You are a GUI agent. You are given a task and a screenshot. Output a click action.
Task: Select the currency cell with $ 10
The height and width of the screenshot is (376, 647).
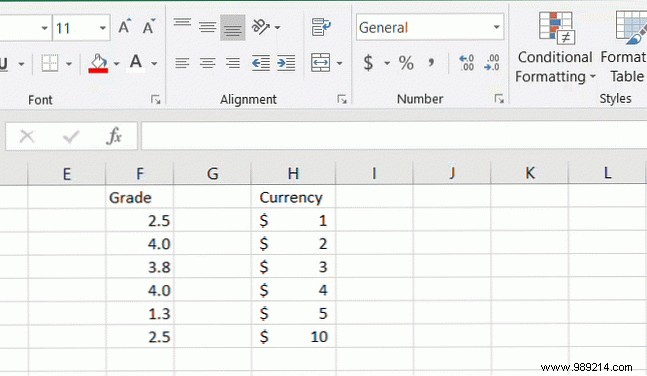click(293, 337)
